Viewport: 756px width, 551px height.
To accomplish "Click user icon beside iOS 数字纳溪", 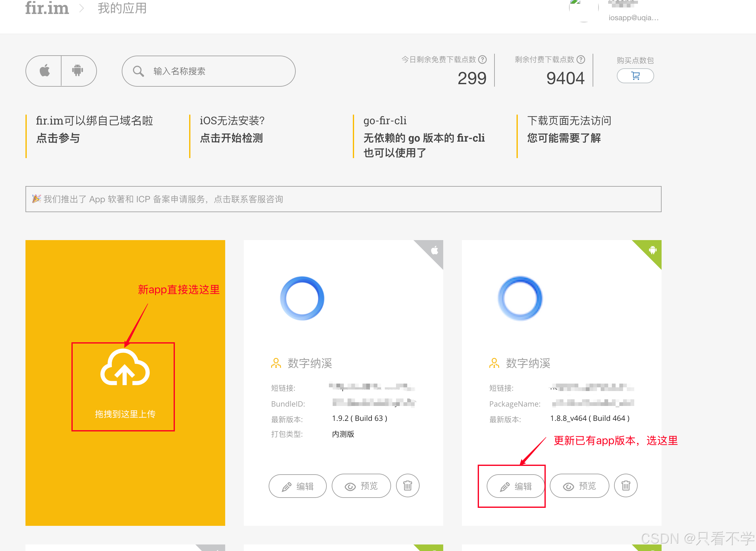I will [x=276, y=363].
